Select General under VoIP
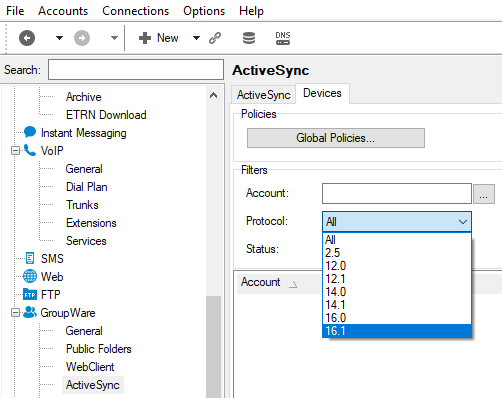 pyautogui.click(x=84, y=169)
